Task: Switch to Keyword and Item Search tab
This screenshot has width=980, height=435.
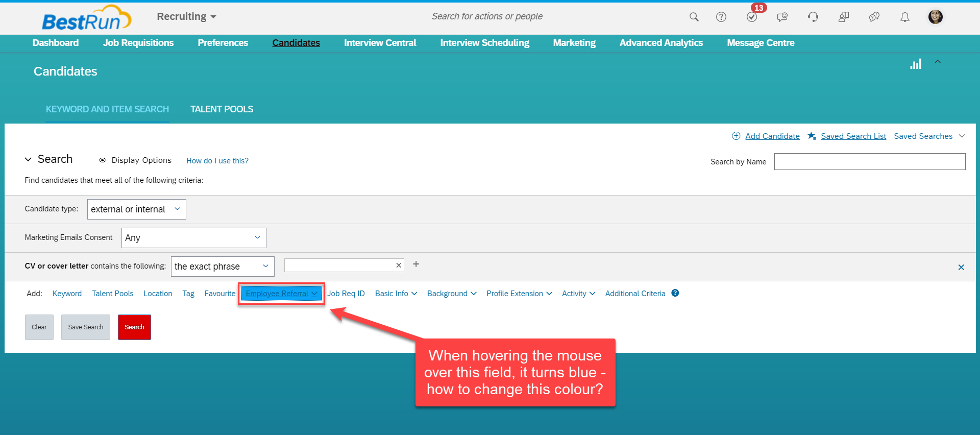Action: pos(107,109)
